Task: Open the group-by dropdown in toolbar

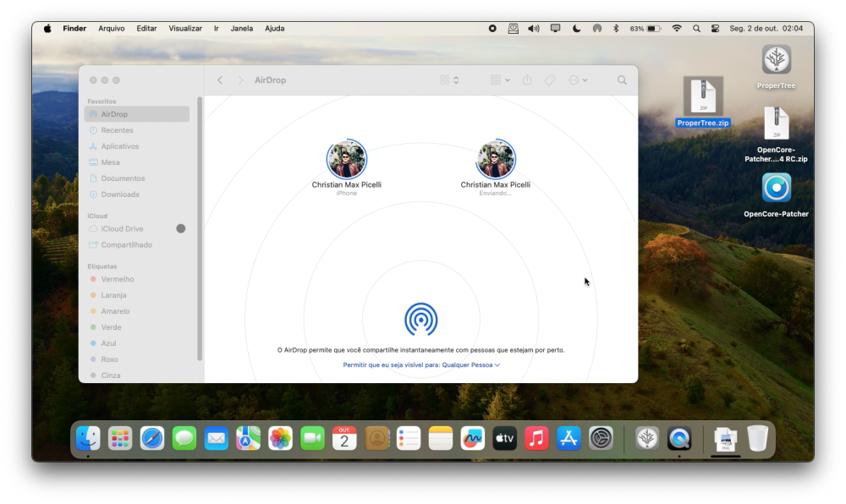Action: coord(500,80)
